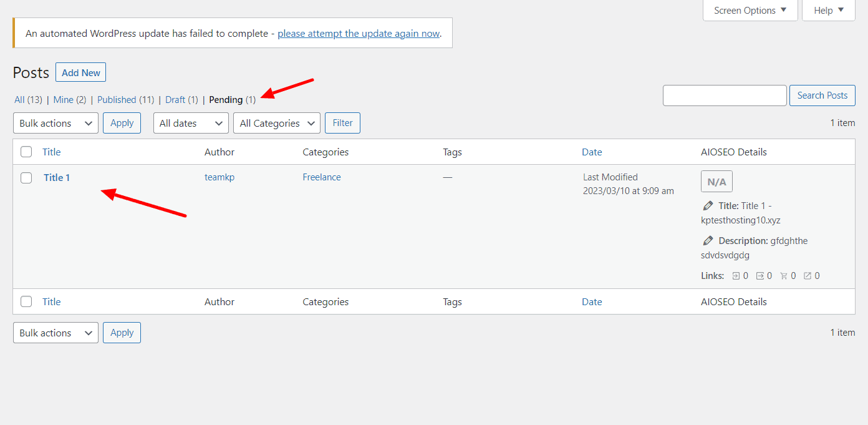Click the bottom Apply button
Screen dimensions: 868x425
click(122, 333)
